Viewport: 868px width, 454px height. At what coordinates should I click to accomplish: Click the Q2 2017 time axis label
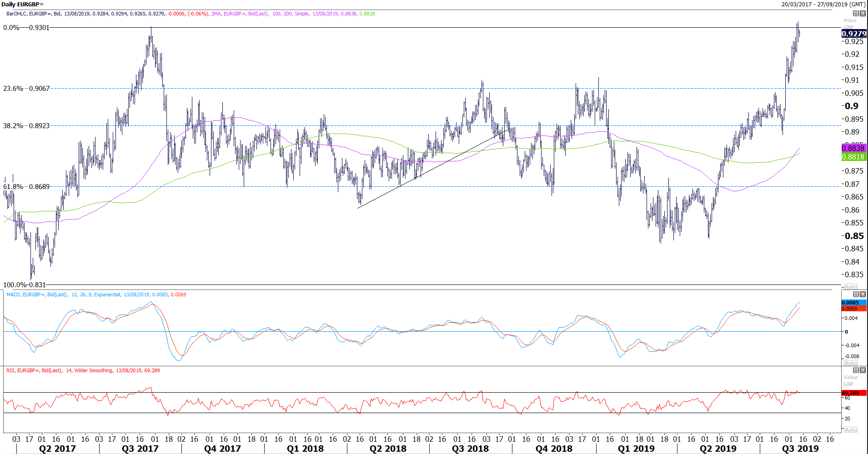pos(57,449)
